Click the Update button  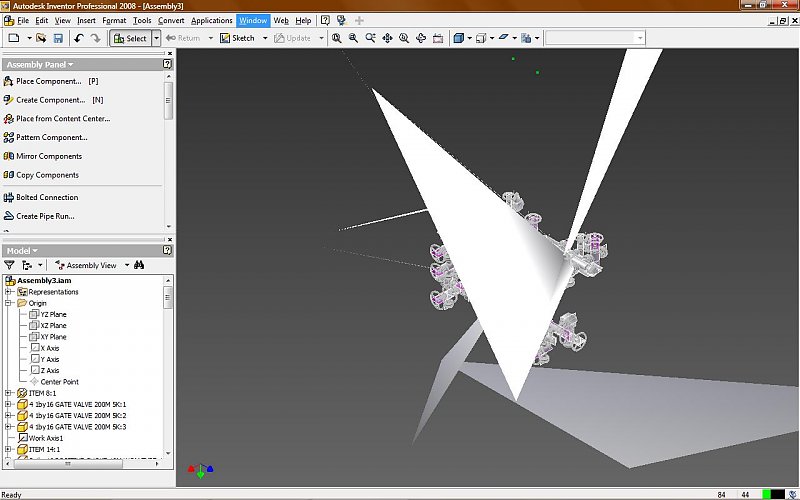pyautogui.click(x=292, y=38)
